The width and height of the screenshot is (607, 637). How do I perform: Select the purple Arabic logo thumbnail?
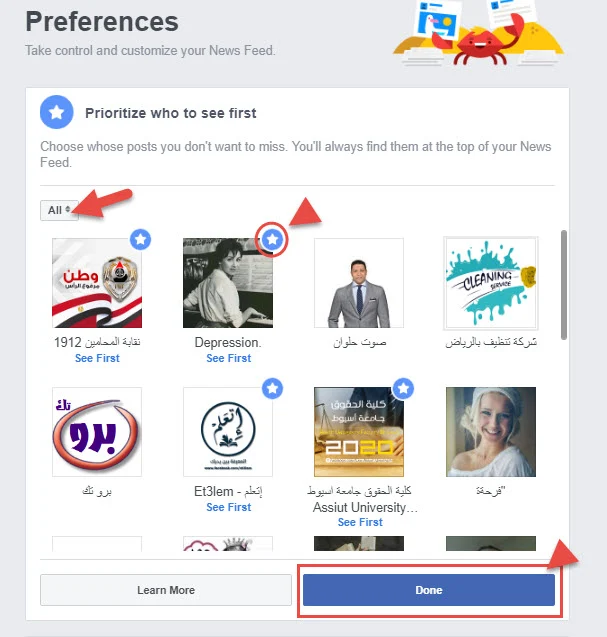[97, 432]
